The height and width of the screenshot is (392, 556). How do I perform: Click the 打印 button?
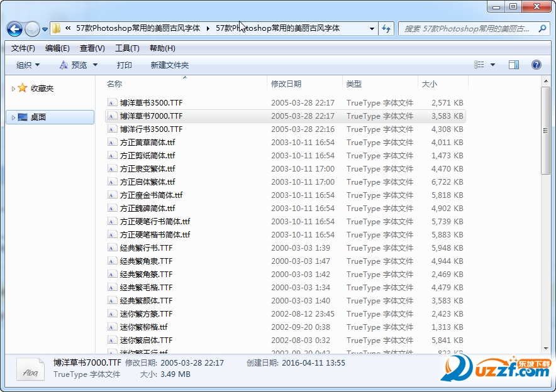click(124, 65)
